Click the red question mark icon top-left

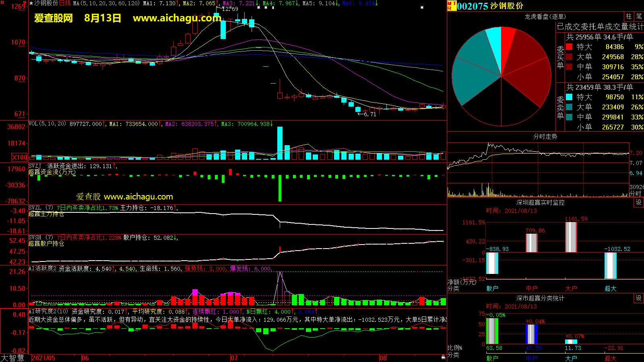(x=25, y=3)
